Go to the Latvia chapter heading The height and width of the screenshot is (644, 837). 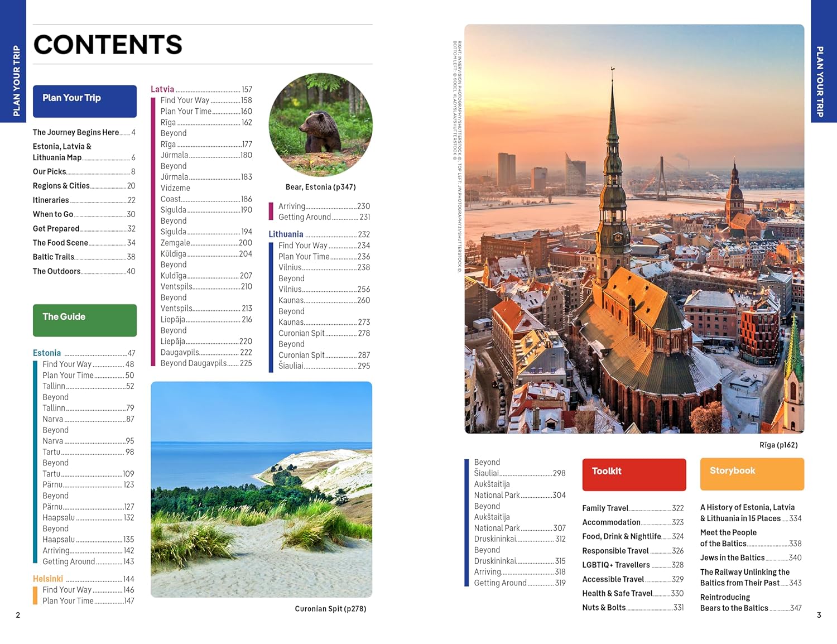tap(162, 89)
